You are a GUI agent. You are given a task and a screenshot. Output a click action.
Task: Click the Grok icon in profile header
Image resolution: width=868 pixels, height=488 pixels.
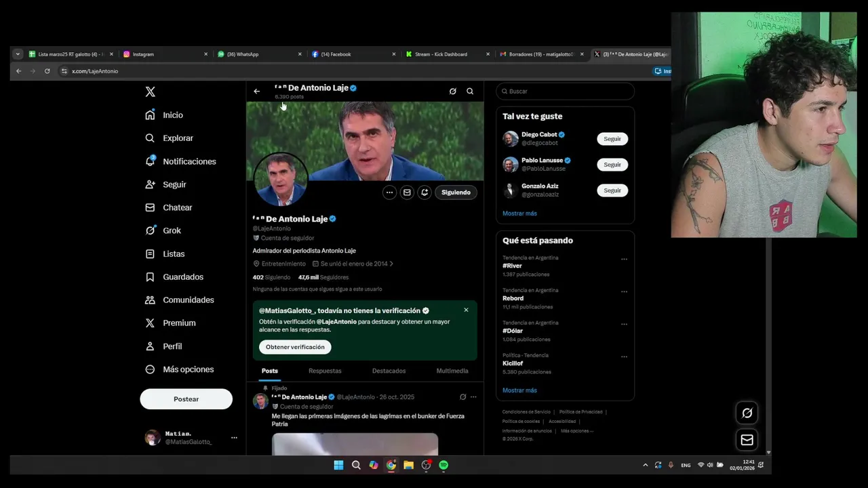point(453,91)
